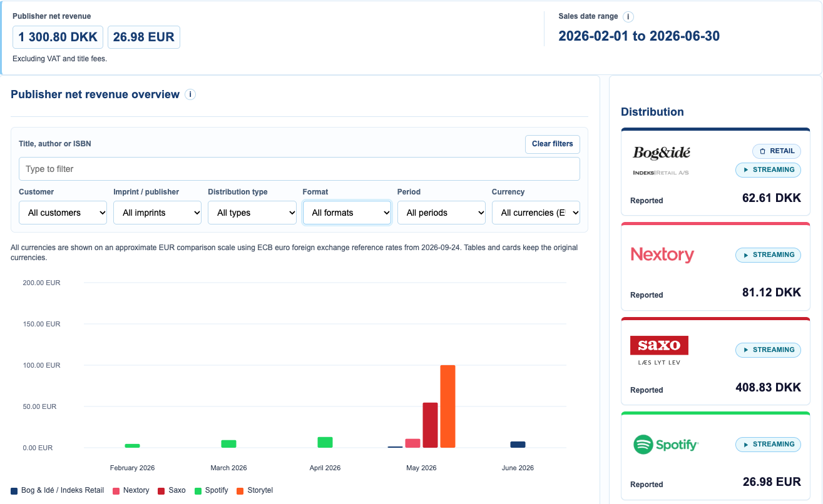Click the pink Nextory bar in May 2026
Screen dimensions: 823x504
[412, 443]
